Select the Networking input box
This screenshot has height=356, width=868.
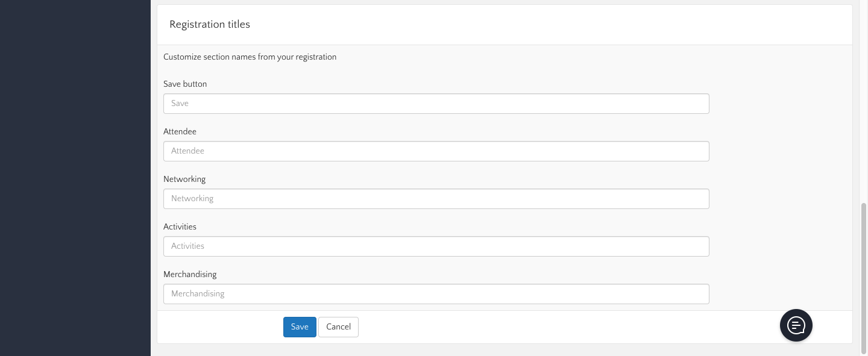pyautogui.click(x=436, y=199)
